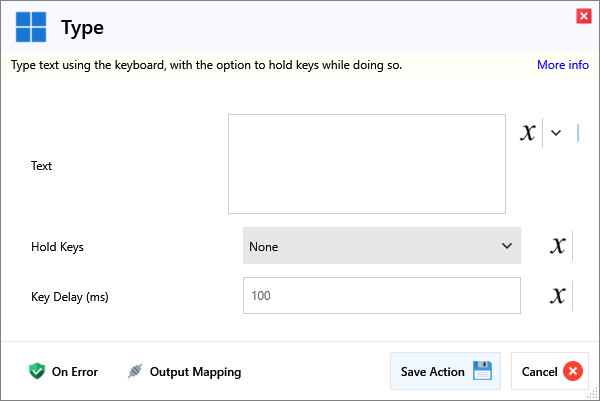
Task: Close the Type dialog with red X
Action: [583, 15]
